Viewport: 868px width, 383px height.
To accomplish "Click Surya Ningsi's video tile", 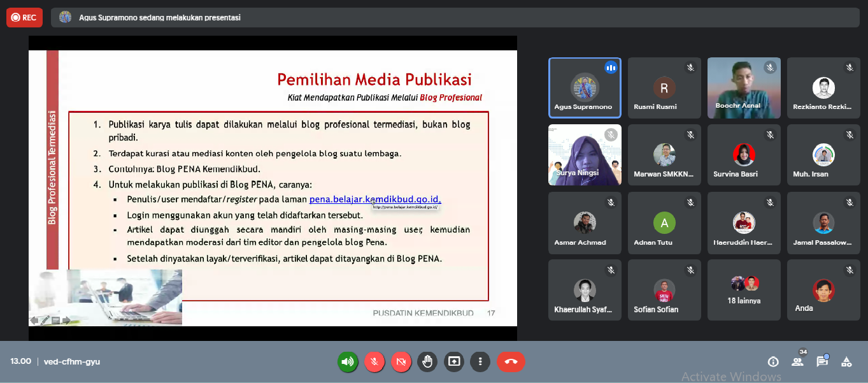I will pos(585,155).
